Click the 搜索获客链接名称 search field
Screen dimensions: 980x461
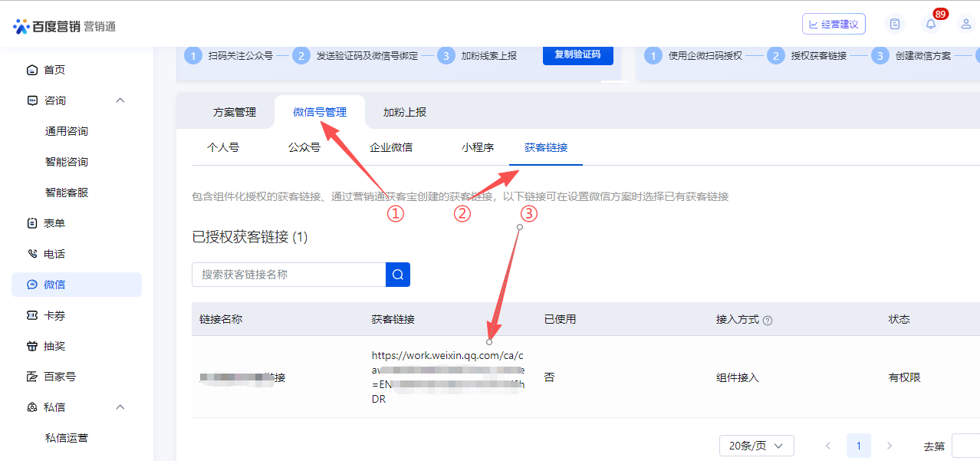coord(288,275)
